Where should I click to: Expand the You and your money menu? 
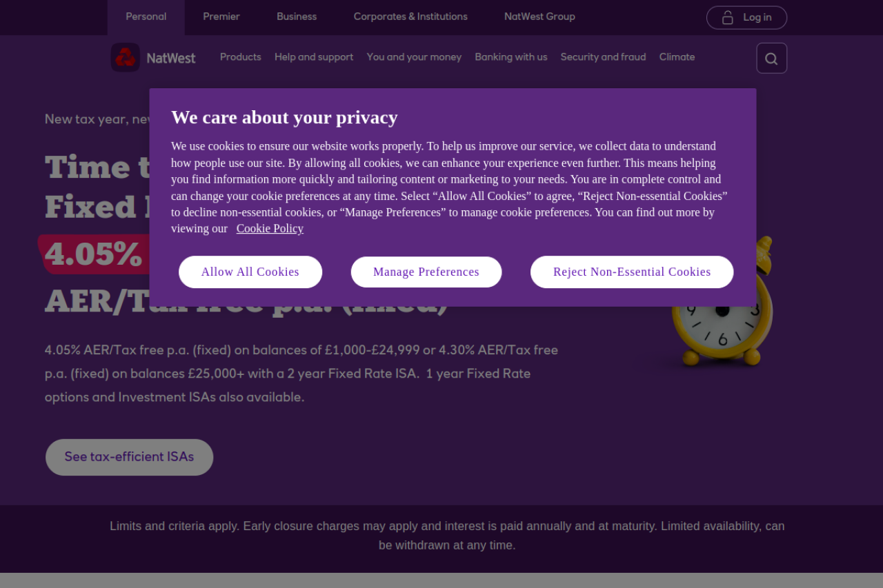(x=414, y=57)
